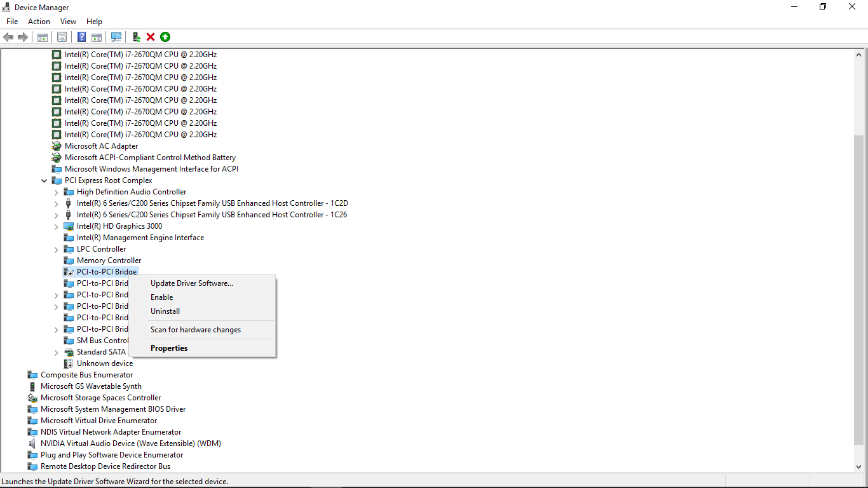Image resolution: width=868 pixels, height=488 pixels.
Task: Select Enable from the context menu
Action: click(x=161, y=297)
